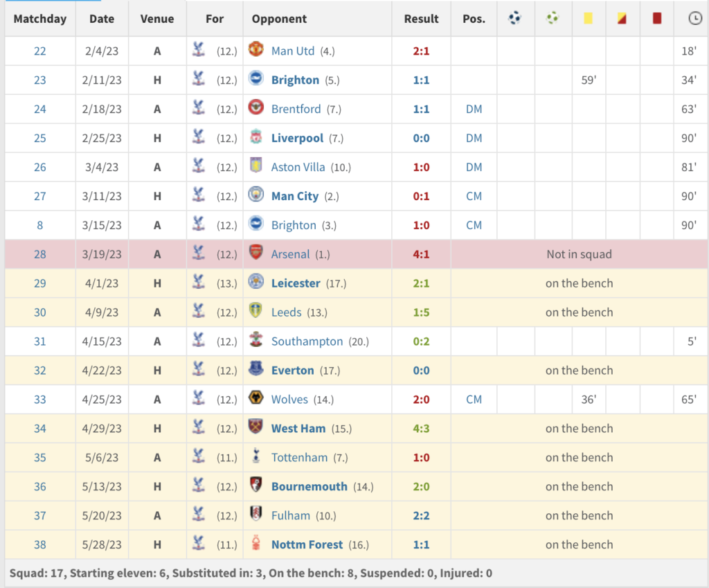Open the 0:2 result against Southampton

point(421,341)
